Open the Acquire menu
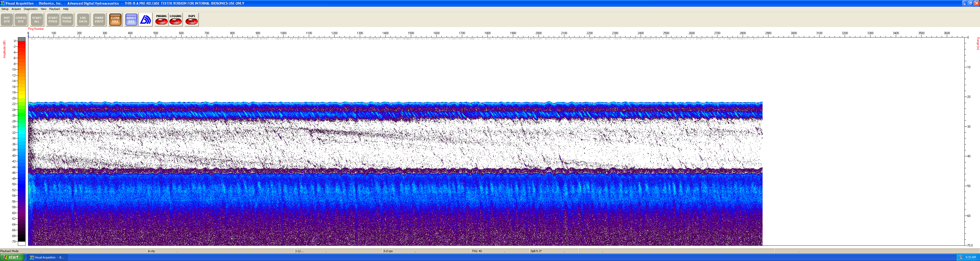This screenshot has width=980, height=261. coord(16,9)
